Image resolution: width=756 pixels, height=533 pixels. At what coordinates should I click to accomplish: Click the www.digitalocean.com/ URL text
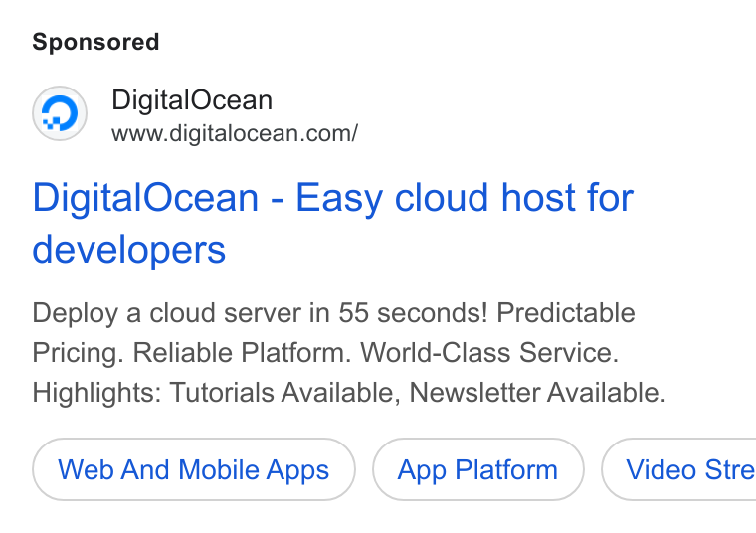coord(235,133)
